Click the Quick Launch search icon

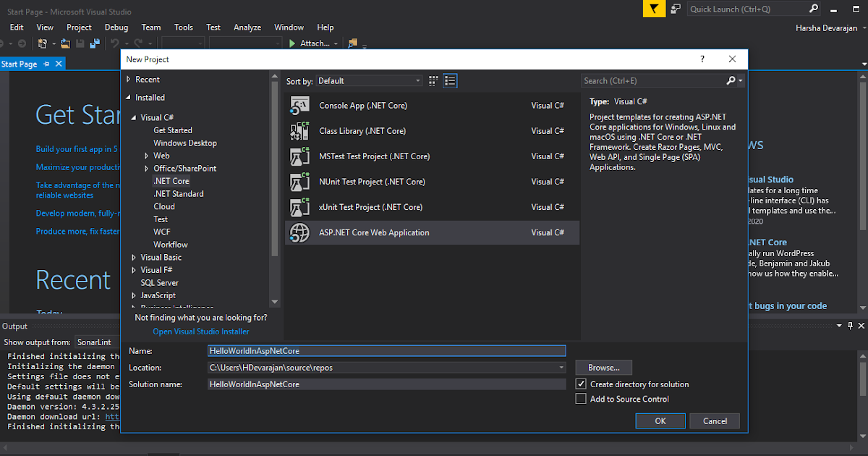[x=813, y=9]
